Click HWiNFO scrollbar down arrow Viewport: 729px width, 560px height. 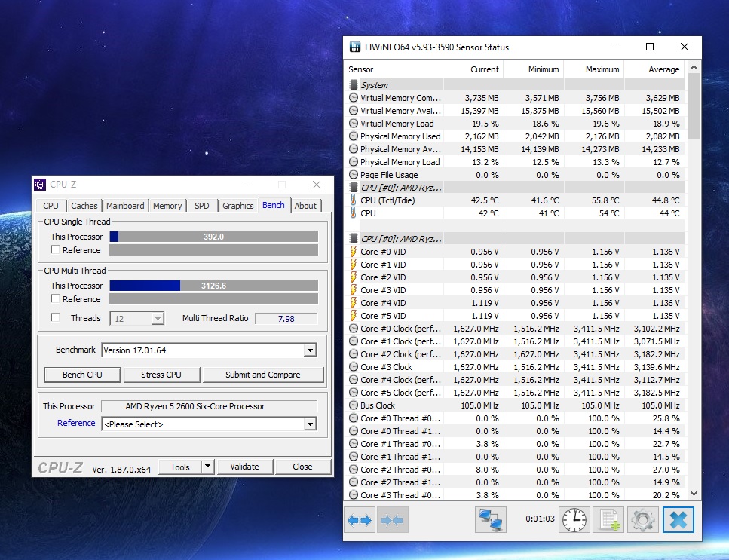tap(694, 494)
